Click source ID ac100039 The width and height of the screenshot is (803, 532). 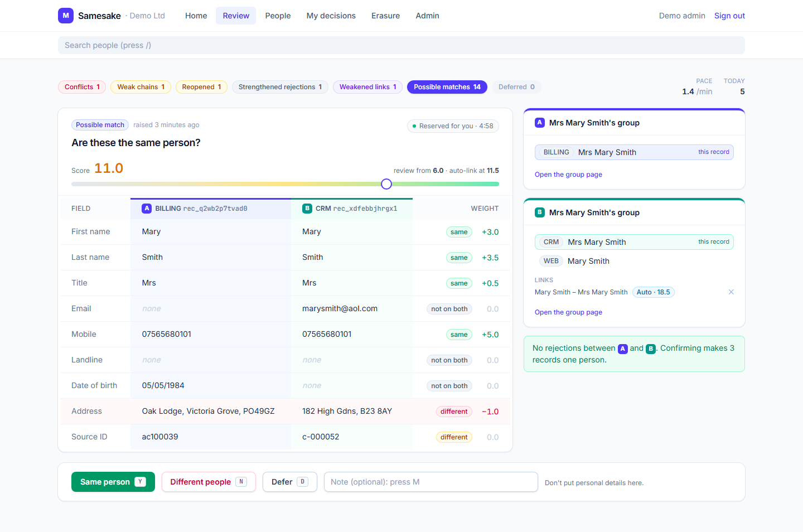(160, 437)
